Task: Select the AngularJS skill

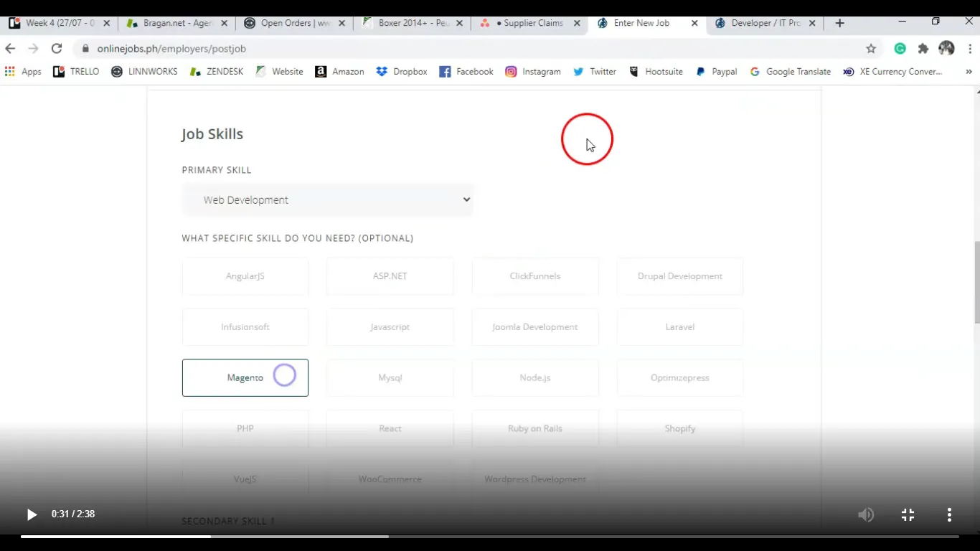Action: click(x=245, y=276)
